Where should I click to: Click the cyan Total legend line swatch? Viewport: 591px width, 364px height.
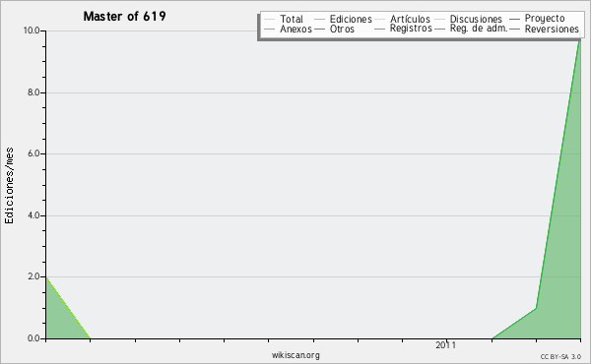[270, 20]
